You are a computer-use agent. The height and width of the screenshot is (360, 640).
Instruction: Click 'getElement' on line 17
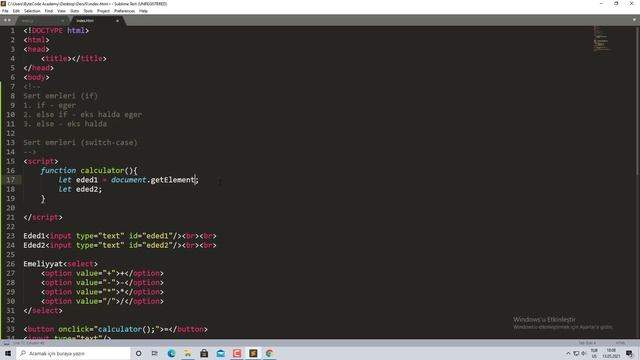tap(173, 180)
